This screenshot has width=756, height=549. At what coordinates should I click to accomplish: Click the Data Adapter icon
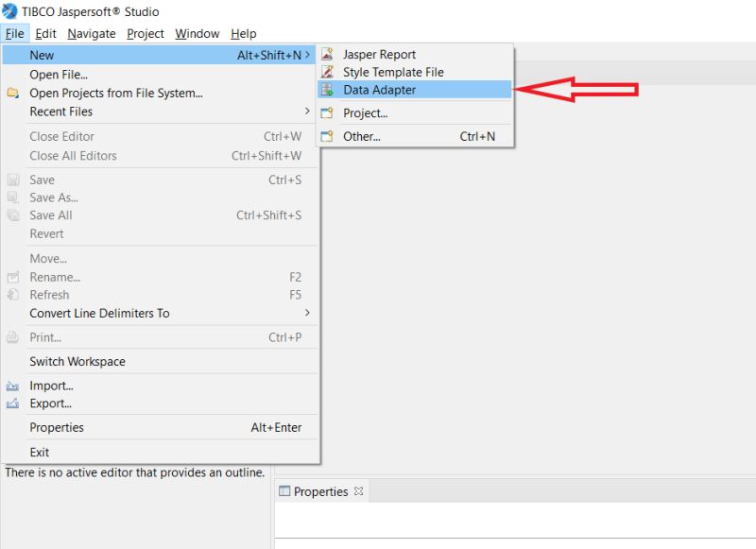coord(328,90)
